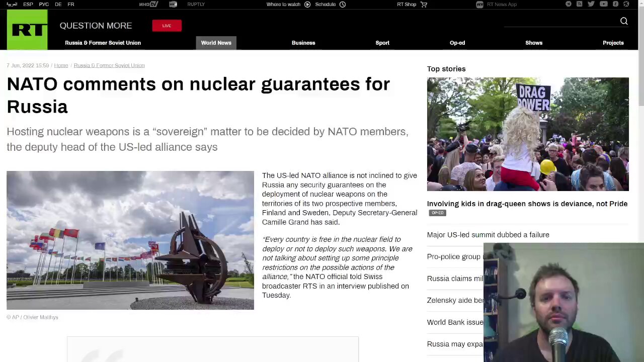
Task: Open the RSS feed icon
Action: (x=580, y=4)
